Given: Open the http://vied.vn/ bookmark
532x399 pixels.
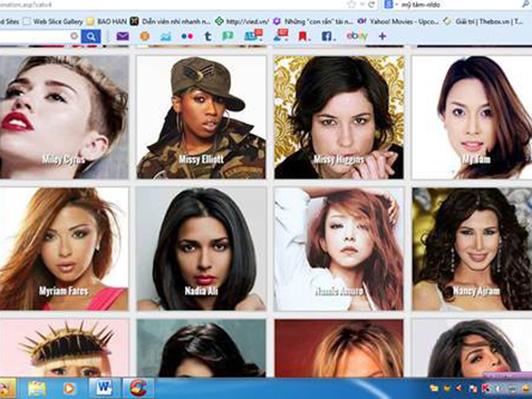Looking at the screenshot, I should coord(242,21).
